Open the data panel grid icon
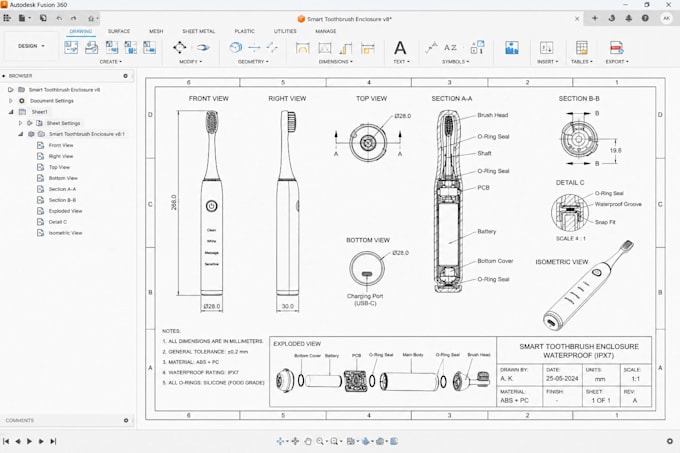680x453 pixels. 7,18
